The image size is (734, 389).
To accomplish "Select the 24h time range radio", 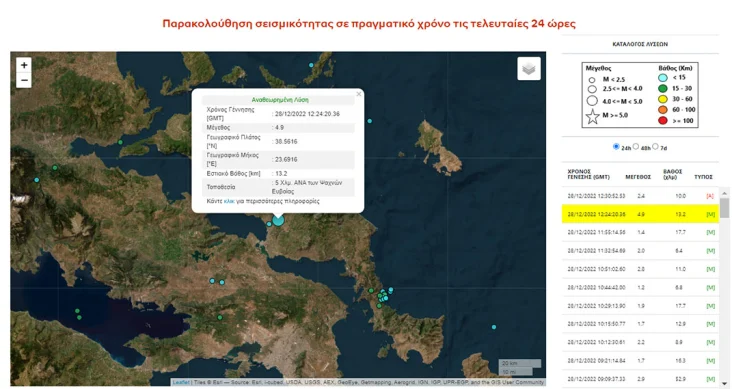I will tap(616, 147).
